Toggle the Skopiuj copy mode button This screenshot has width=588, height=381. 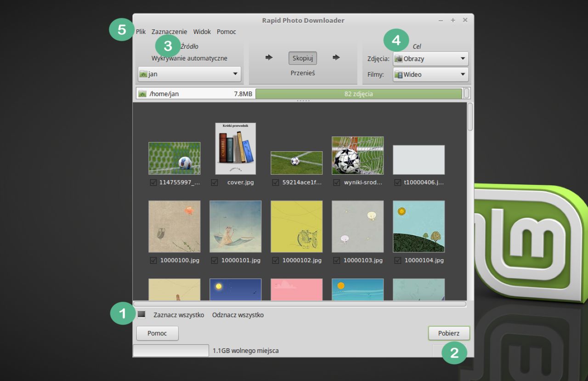point(303,58)
